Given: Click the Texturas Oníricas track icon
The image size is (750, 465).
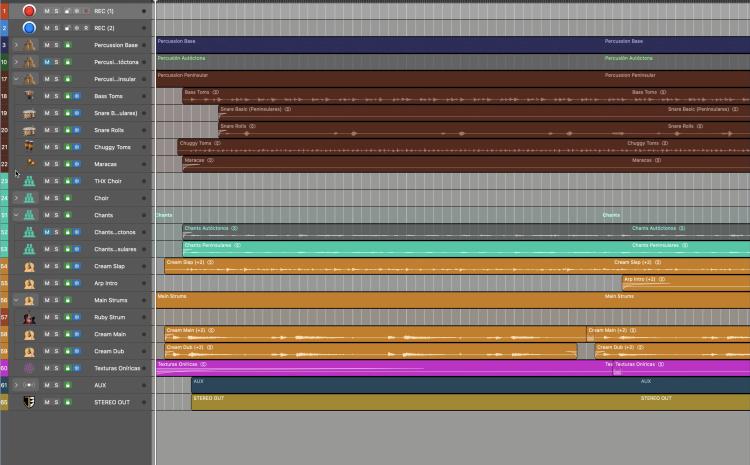Looking at the screenshot, I should 29,368.
